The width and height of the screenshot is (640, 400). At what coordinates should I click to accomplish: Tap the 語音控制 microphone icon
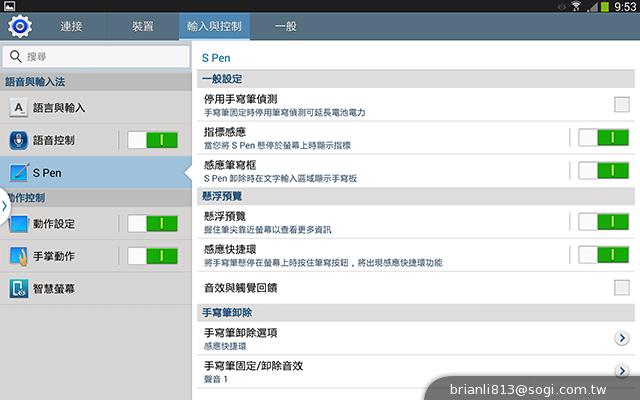(19, 140)
